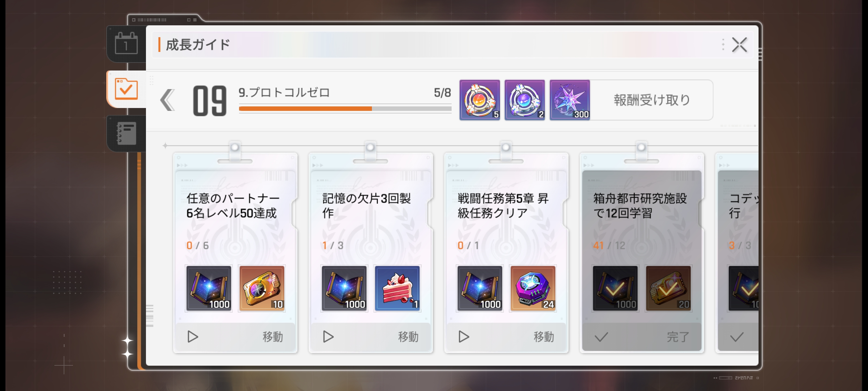This screenshot has width=868, height=391.
Task: Open the calendar tab in sidebar
Action: click(x=126, y=44)
